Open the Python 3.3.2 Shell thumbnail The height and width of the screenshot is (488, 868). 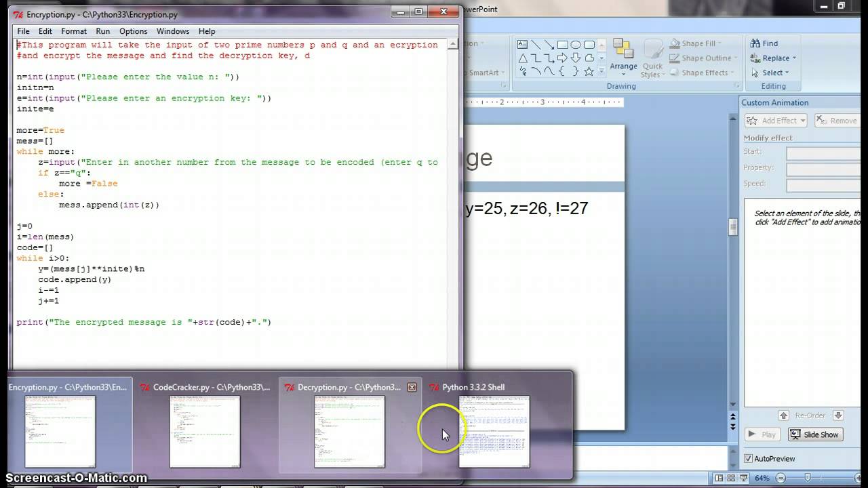[494, 431]
